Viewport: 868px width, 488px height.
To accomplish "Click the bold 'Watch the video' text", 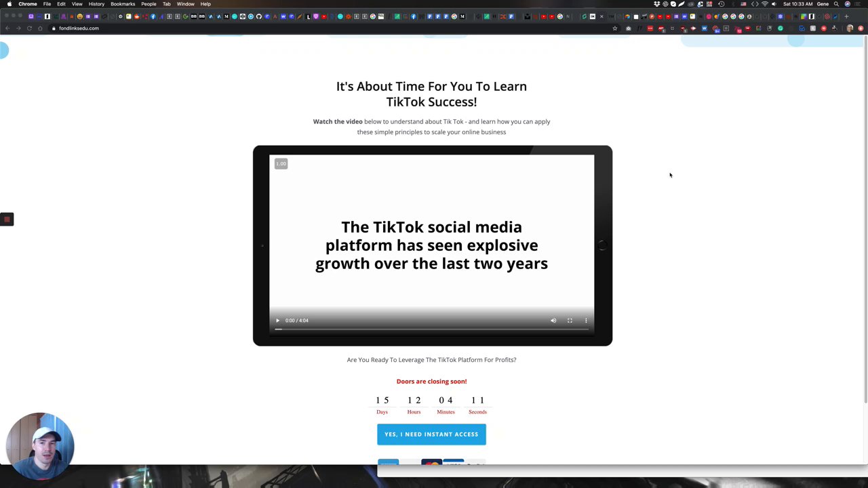I will coord(338,122).
